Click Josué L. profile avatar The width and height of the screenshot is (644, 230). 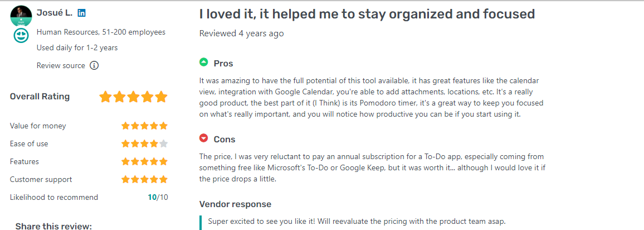pos(21,16)
